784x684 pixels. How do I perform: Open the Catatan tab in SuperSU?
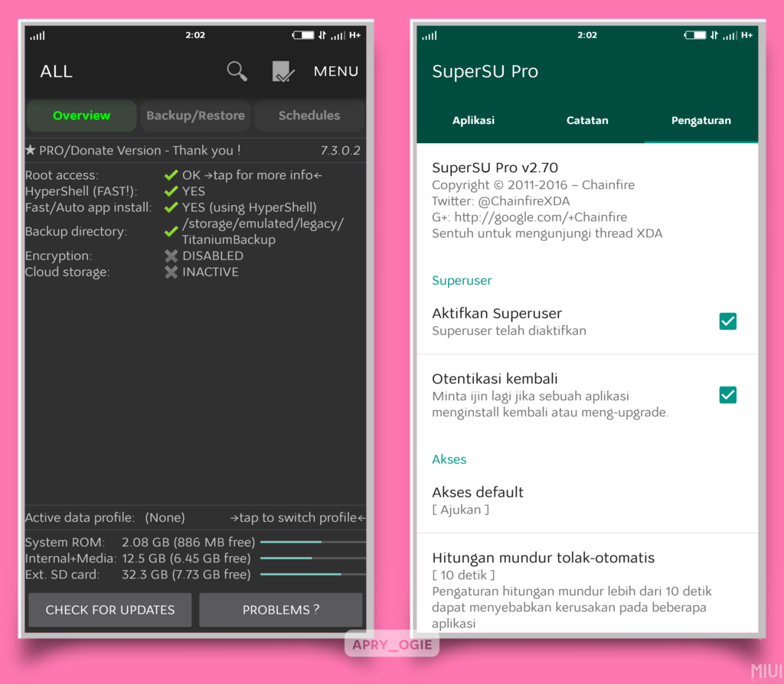[587, 120]
